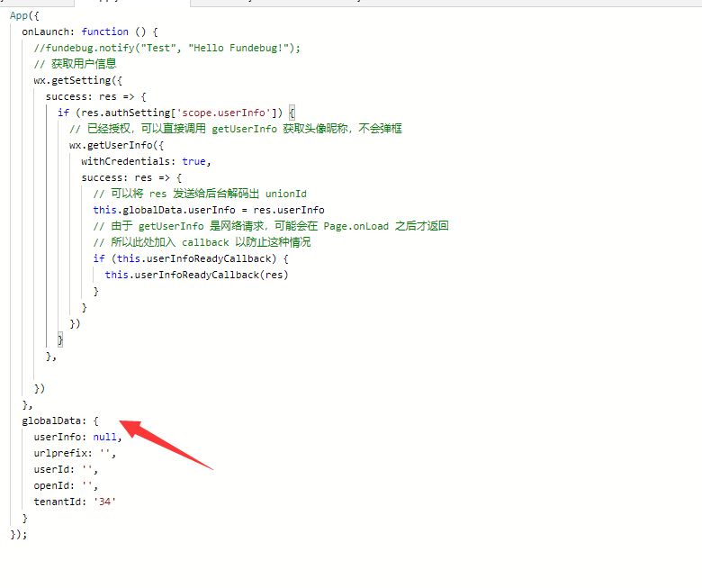Screen dimensions: 702x588
Task: Click the 'true' value after withCredentials
Action: pos(193,162)
